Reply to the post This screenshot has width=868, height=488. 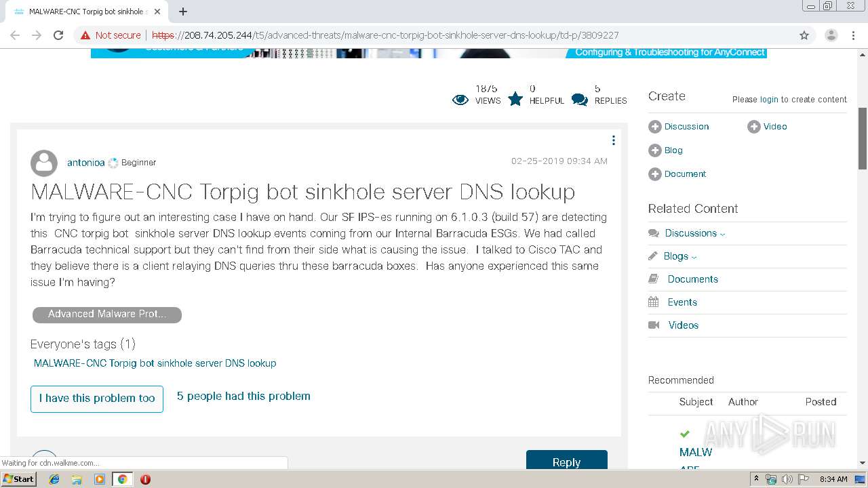(x=567, y=461)
